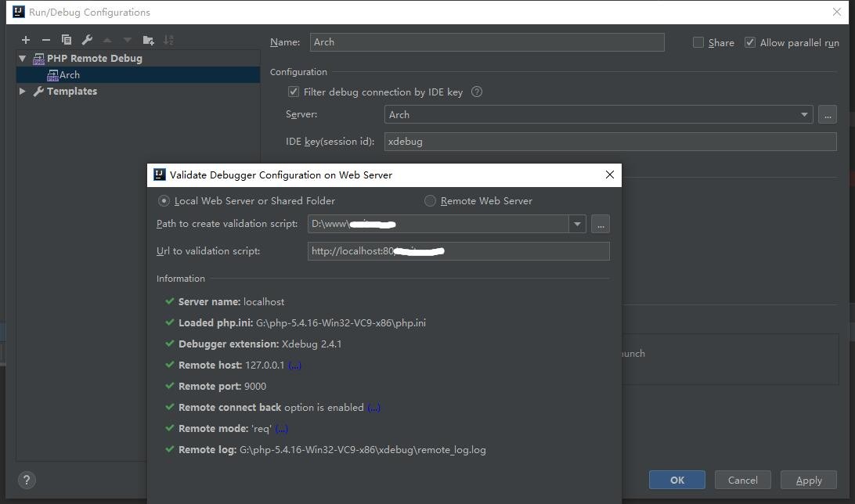Select Remote Web Server radio option
Image resolution: width=855 pixels, height=504 pixels.
[x=430, y=200]
